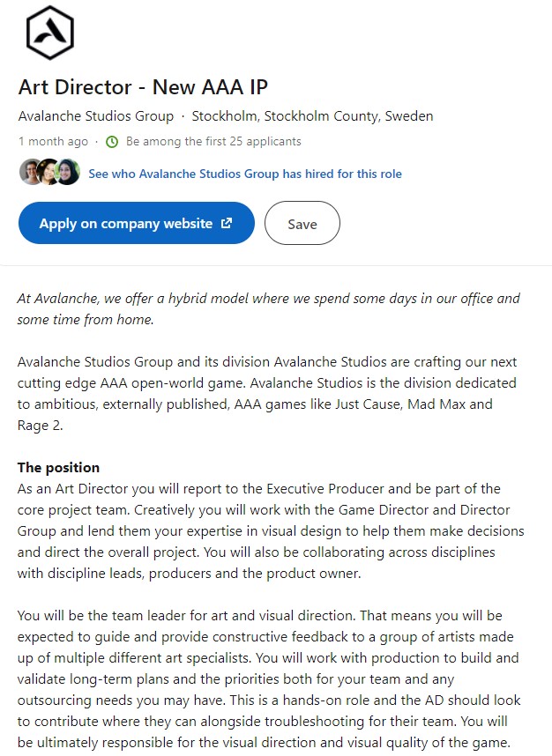Click 'Be among the first 25 applicants' text
This screenshot has height=756, width=552.
(x=213, y=141)
